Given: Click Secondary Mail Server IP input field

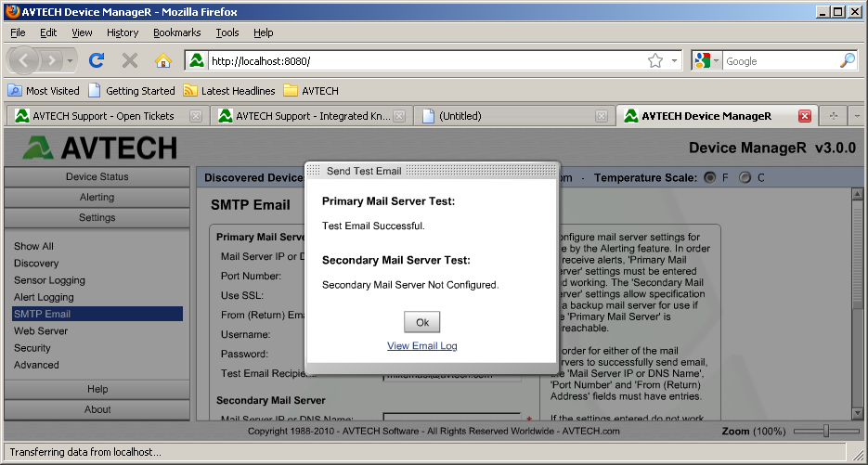Looking at the screenshot, I should tap(452, 419).
